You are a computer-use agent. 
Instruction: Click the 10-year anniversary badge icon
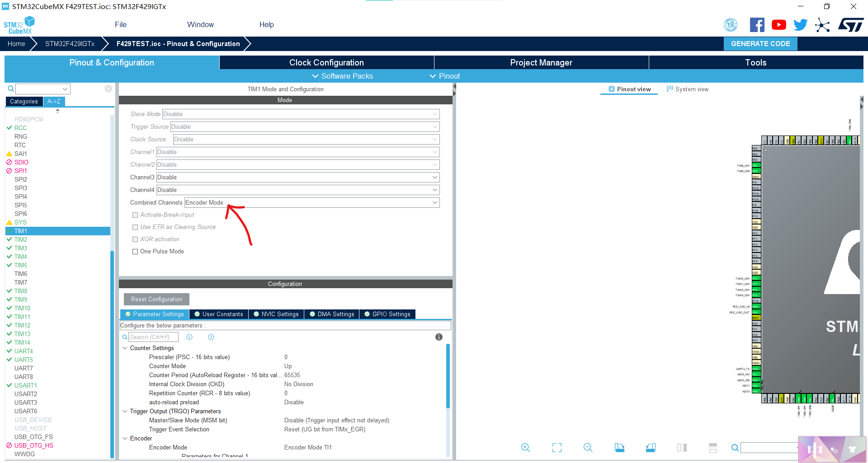pyautogui.click(x=731, y=25)
